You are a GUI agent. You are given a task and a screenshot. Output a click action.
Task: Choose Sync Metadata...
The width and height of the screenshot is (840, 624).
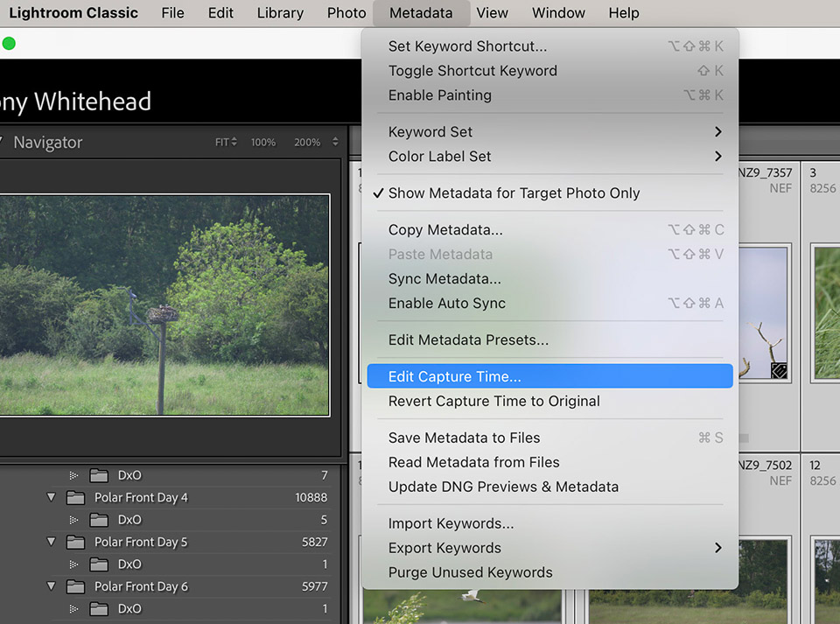click(x=550, y=279)
